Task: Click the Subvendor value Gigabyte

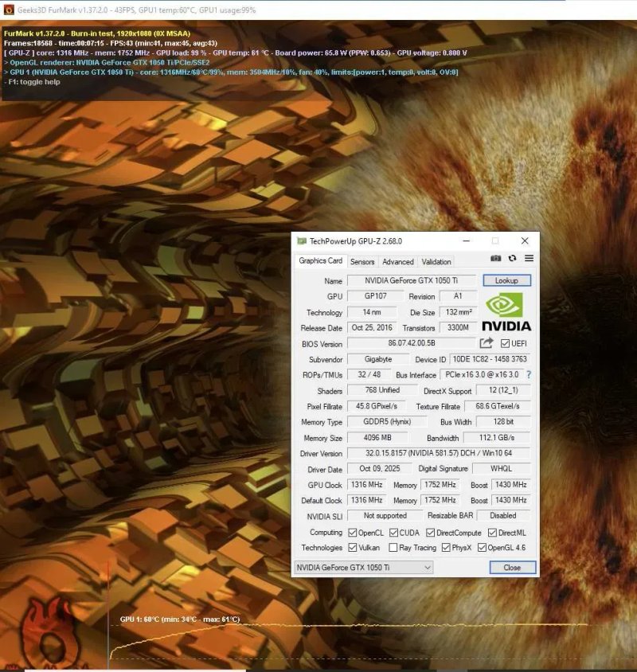Action: 378,359
